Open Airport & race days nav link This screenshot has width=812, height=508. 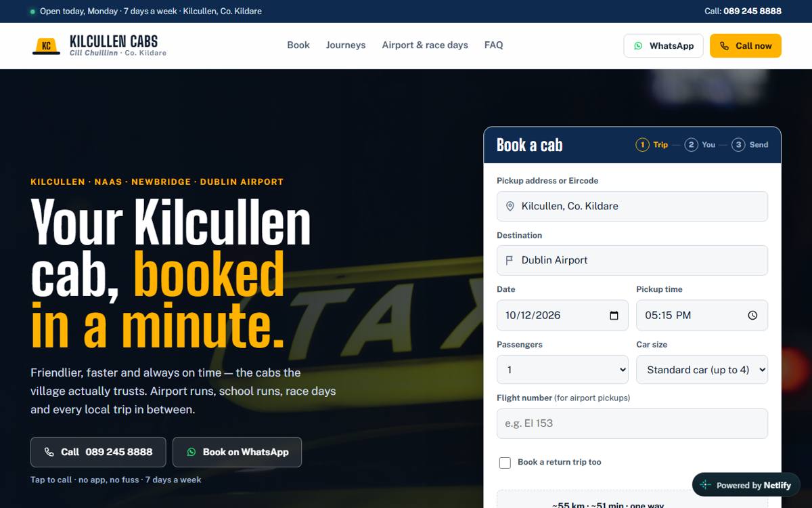pyautogui.click(x=425, y=45)
